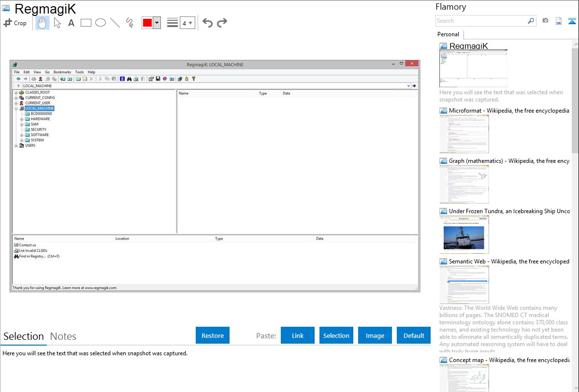This screenshot has height=392, width=579.
Task: Collapse the LOCAL_MACHINE tree node
Action: pyautogui.click(x=16, y=109)
